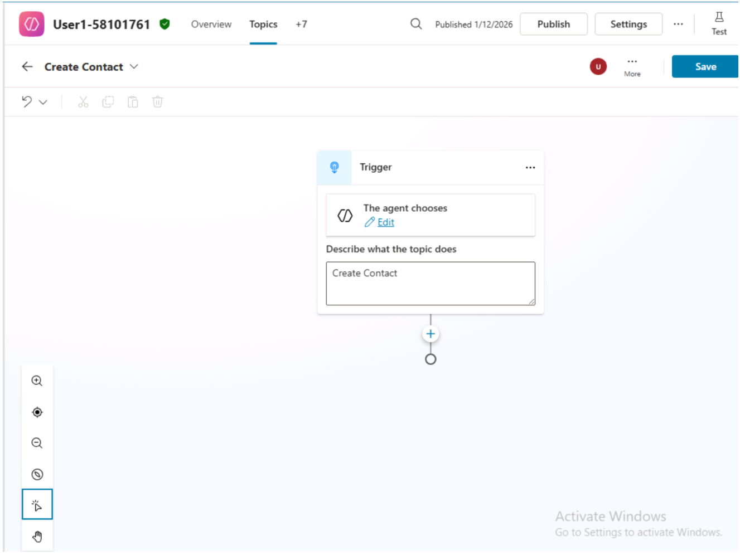Click the zoom in canvas icon
Viewport: 740px width, 560px height.
point(37,381)
